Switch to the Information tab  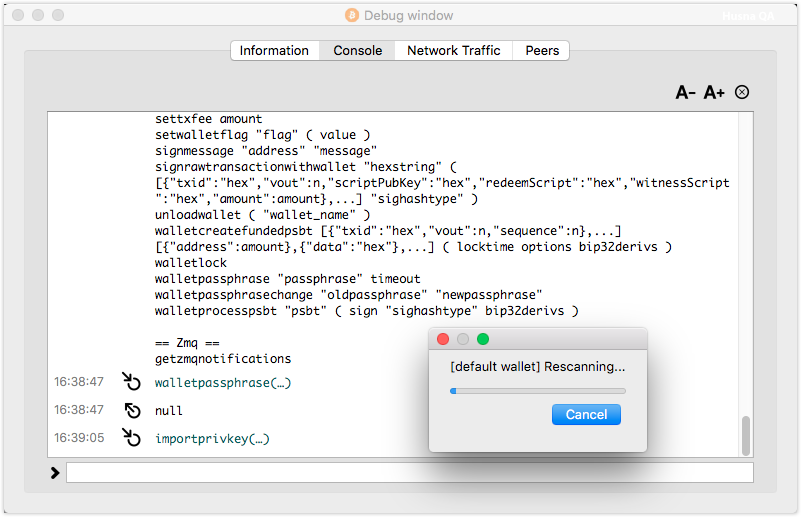[274, 51]
